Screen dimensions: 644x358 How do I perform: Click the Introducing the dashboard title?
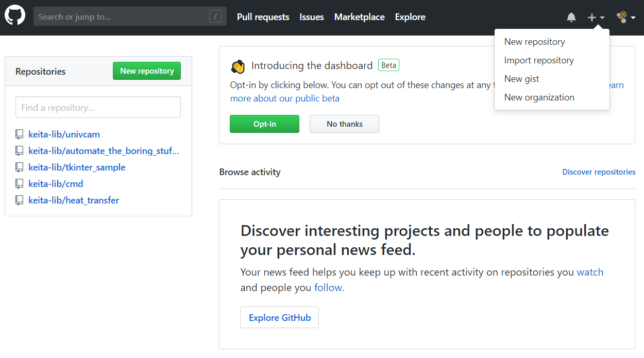(x=312, y=65)
